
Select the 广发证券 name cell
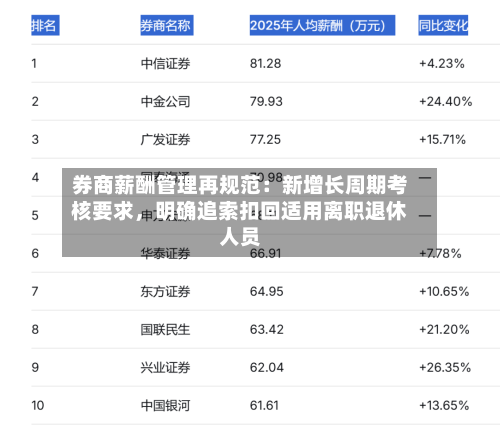(x=165, y=139)
